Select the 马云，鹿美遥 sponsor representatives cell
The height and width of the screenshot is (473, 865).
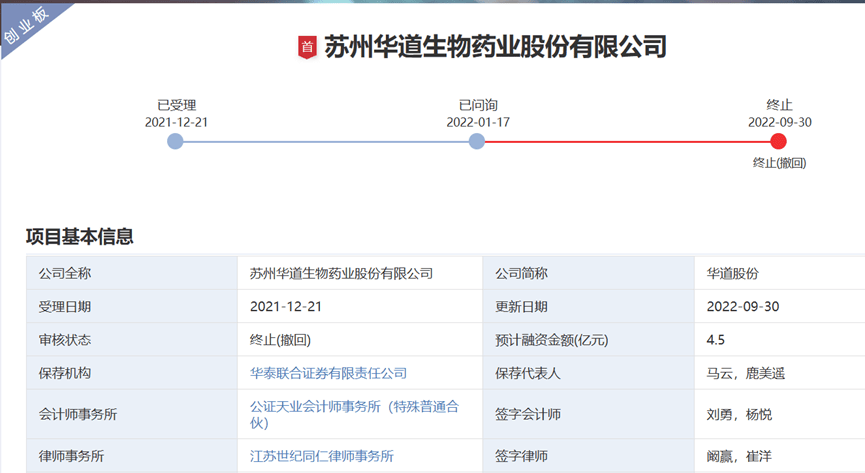pyautogui.click(x=745, y=373)
